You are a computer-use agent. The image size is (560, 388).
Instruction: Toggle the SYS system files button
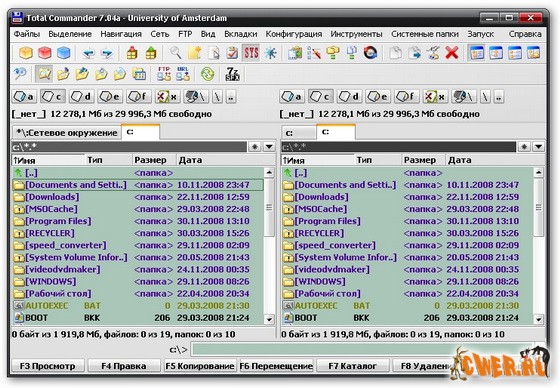pyautogui.click(x=251, y=53)
